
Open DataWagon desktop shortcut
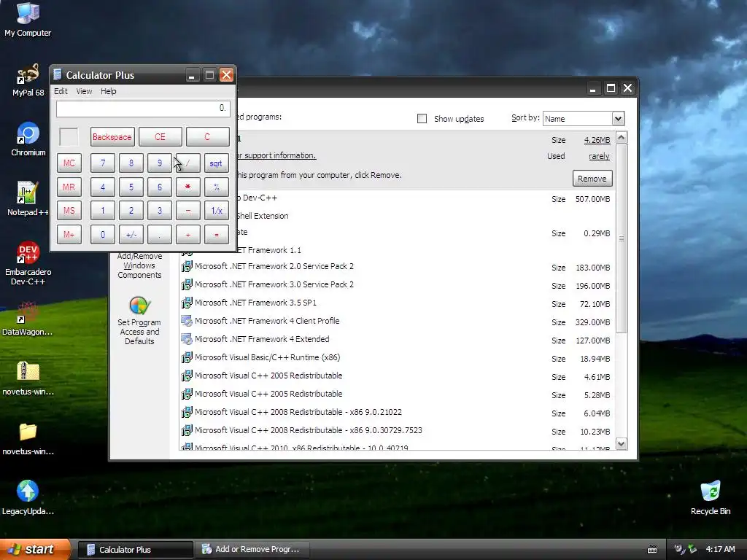28,319
